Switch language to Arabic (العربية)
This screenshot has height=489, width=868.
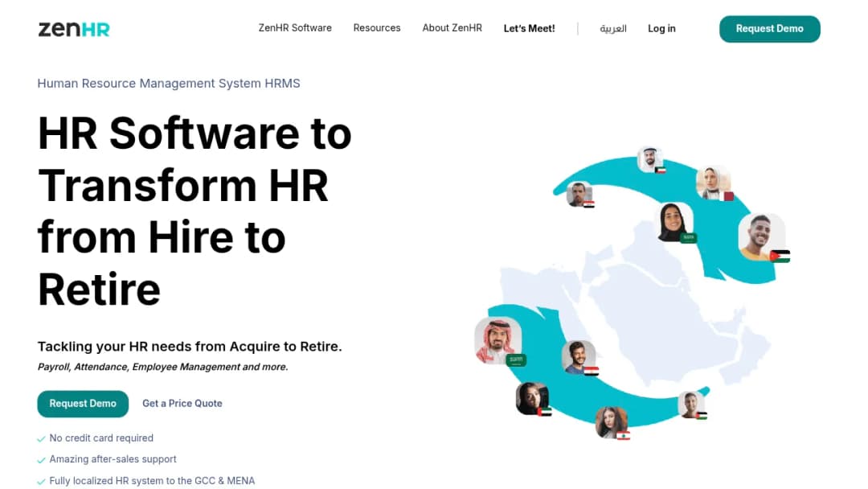pyautogui.click(x=613, y=29)
